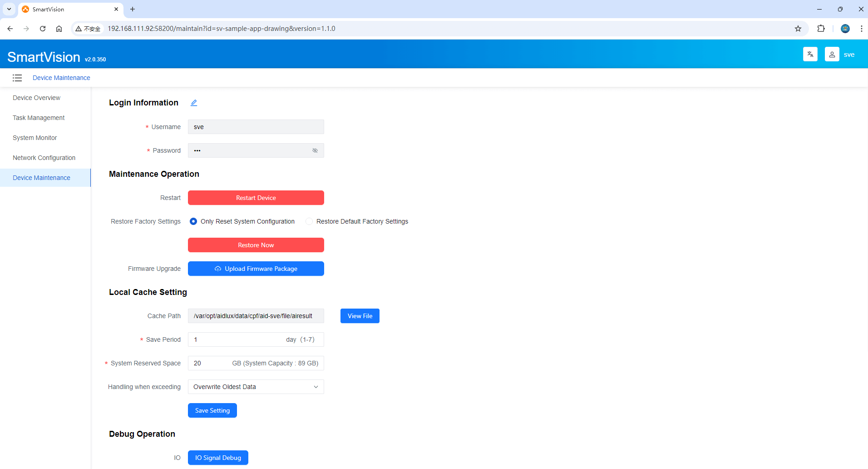Open the browser extensions puzzle icon
868x469 pixels.
coord(821,29)
